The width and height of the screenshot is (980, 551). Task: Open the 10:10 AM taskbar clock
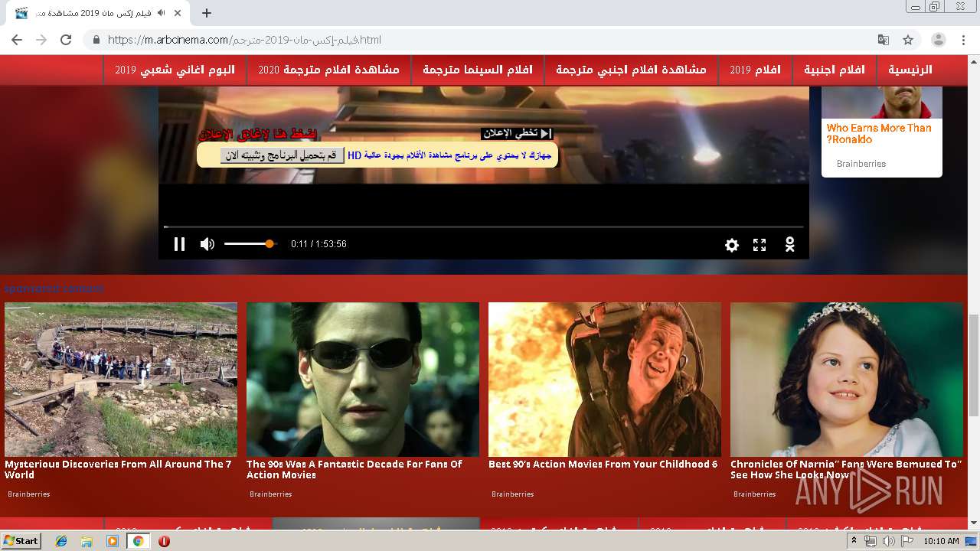point(941,541)
